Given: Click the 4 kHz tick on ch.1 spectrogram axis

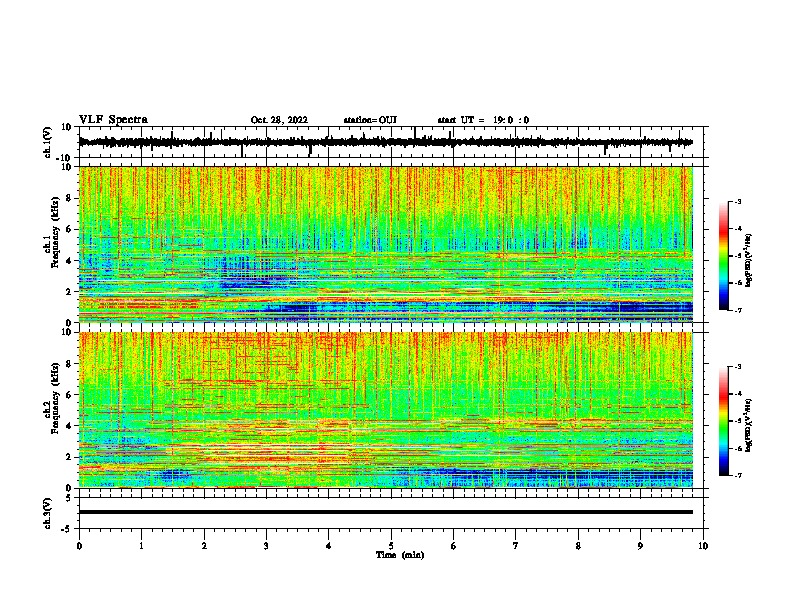Looking at the screenshot, I should pos(69,261).
